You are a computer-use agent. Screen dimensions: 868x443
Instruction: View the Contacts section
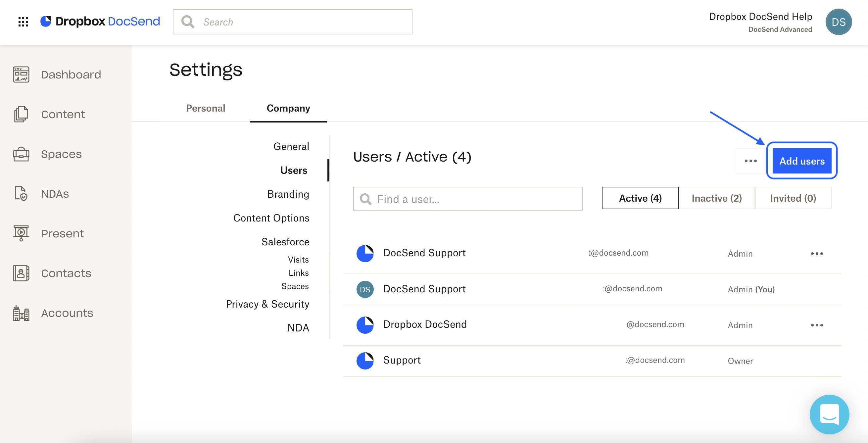tap(66, 273)
